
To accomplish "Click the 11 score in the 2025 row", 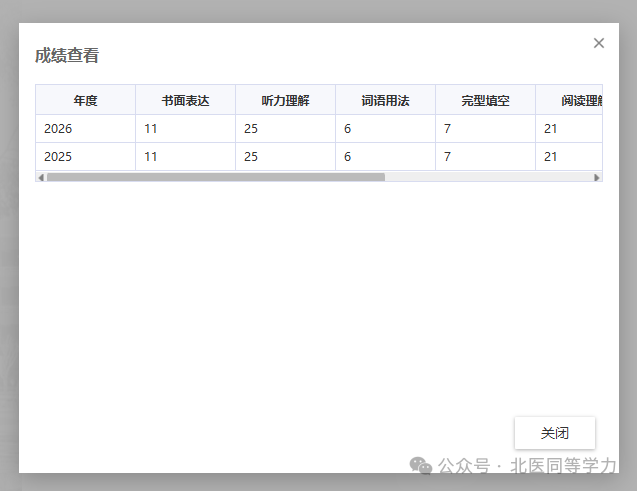I will (x=185, y=157).
